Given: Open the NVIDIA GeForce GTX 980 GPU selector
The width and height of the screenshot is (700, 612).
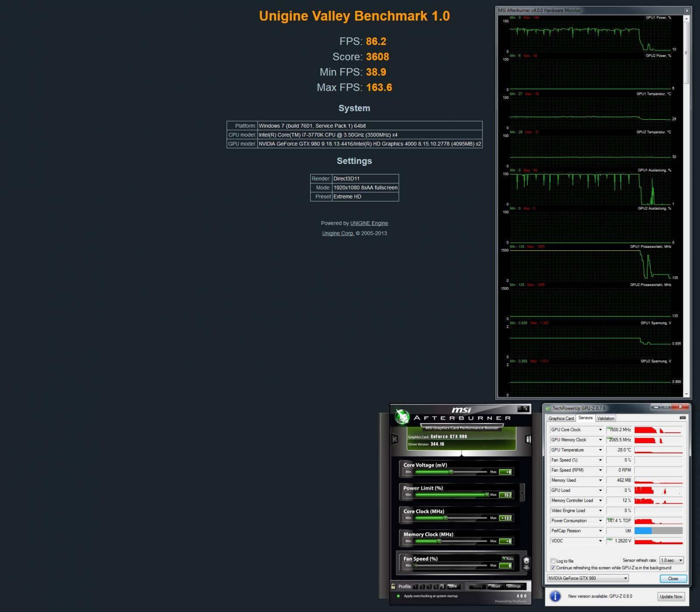Looking at the screenshot, I should click(588, 578).
